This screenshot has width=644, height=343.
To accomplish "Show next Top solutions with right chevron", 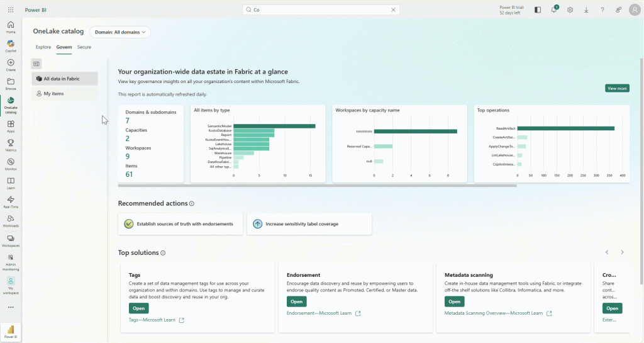I will 622,252.
